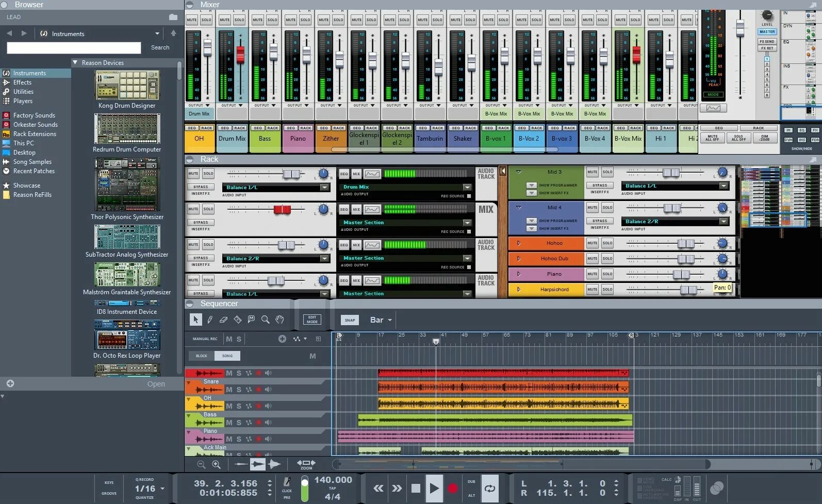822x504 pixels.
Task: Click the Search button in browser
Action: [x=160, y=47]
